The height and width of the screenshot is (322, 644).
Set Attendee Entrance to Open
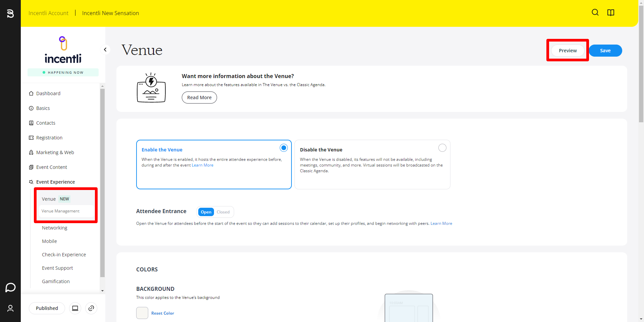pos(206,212)
